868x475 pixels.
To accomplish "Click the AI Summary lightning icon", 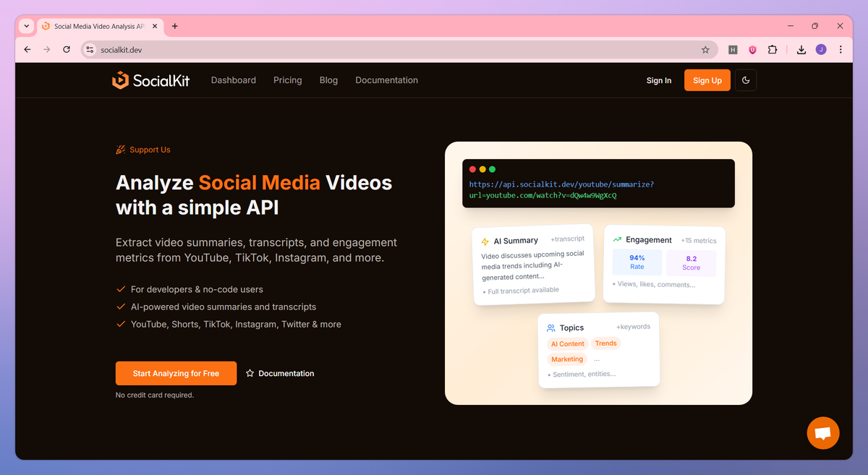I will (485, 241).
